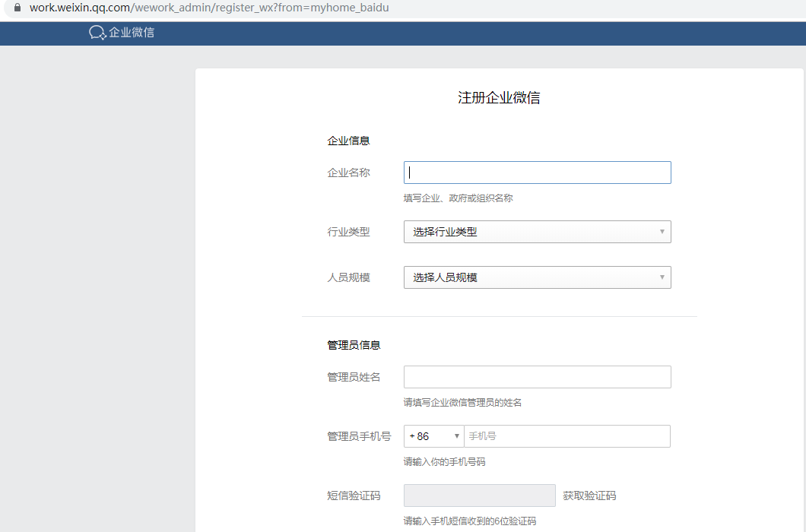The image size is (806, 532).
Task: Open the 选择人员规模 dropdown
Action: 537,277
